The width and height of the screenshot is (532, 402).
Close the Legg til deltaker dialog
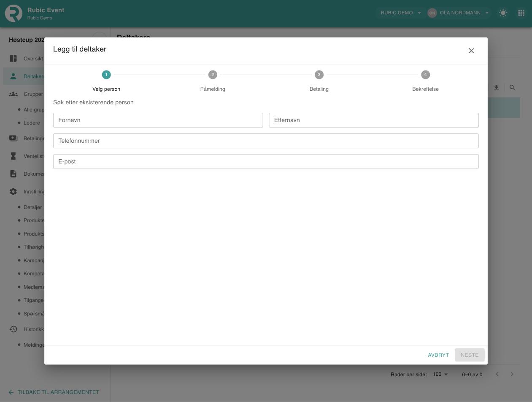[471, 51]
